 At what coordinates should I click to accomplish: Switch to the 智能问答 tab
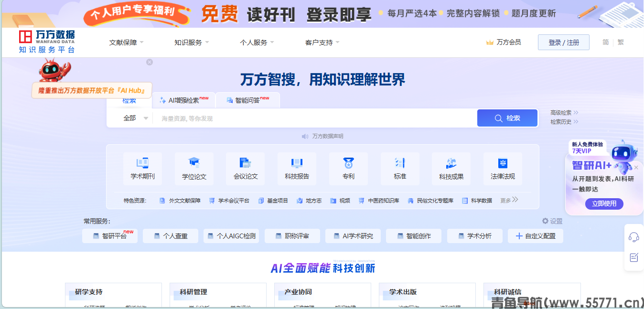(x=247, y=100)
